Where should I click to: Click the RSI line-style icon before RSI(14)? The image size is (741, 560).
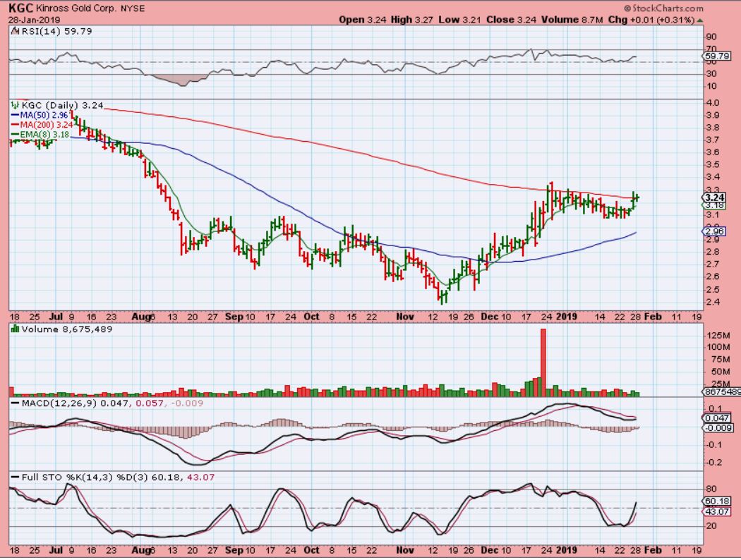tap(15, 31)
